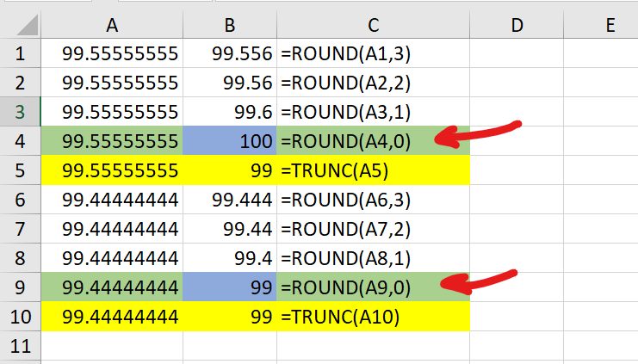Click the Select All corner triangle
This screenshot has width=638, height=364.
[28, 25]
